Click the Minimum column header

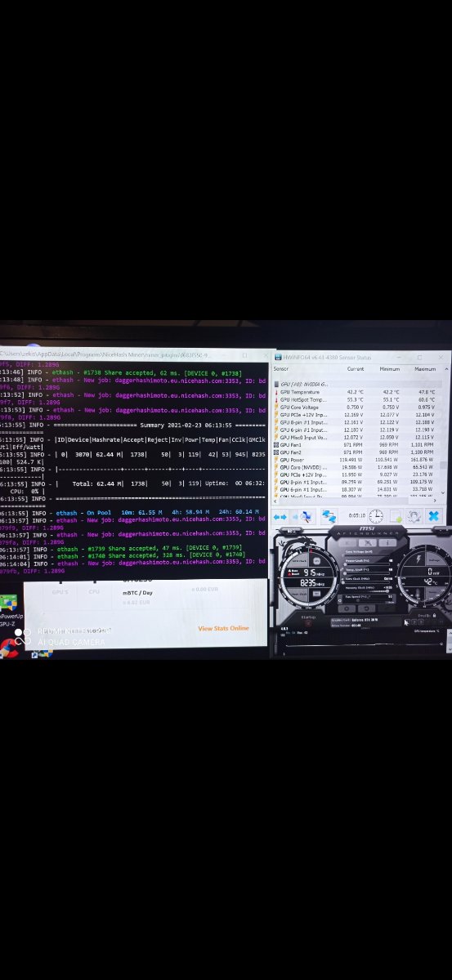coord(391,369)
